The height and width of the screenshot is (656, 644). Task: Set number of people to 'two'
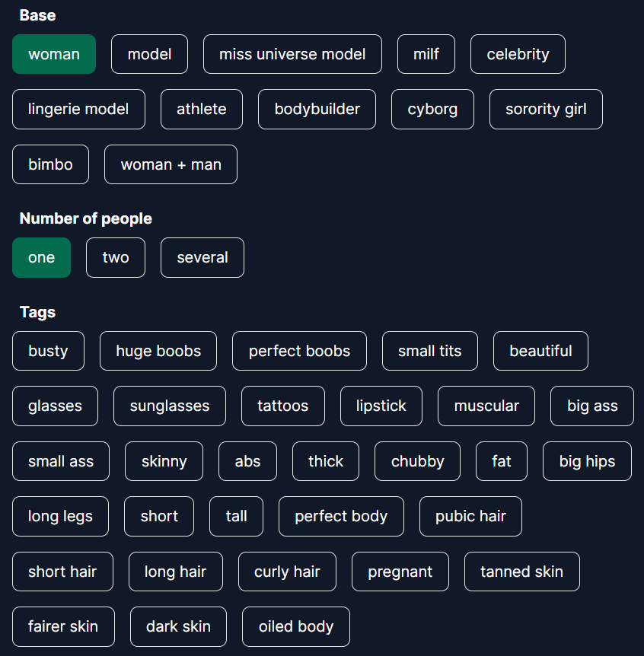coord(116,257)
